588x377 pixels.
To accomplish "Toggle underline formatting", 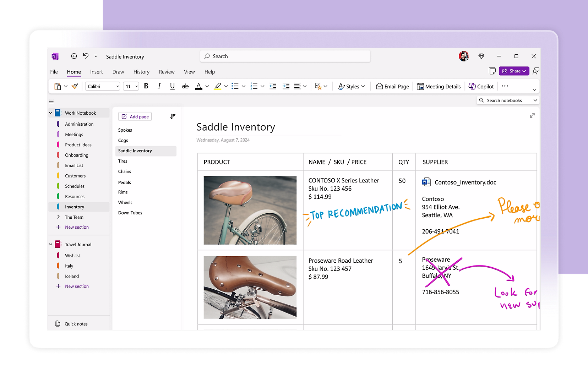I will coord(172,86).
